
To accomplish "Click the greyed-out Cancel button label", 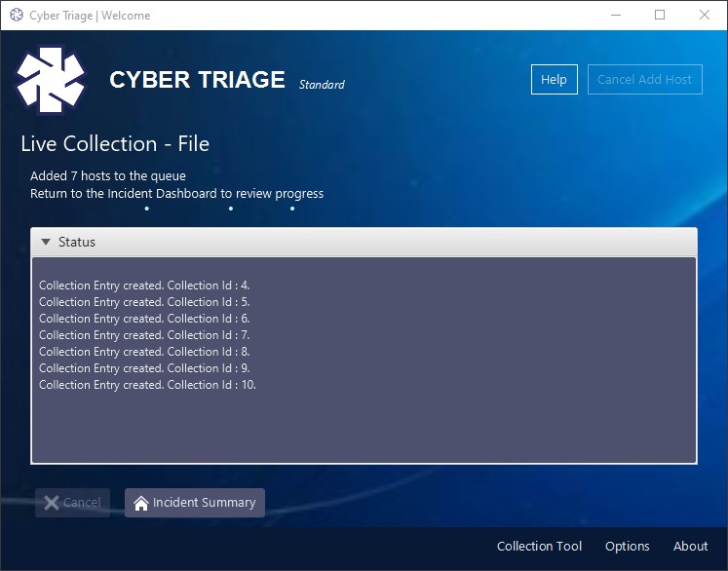I will (x=82, y=503).
